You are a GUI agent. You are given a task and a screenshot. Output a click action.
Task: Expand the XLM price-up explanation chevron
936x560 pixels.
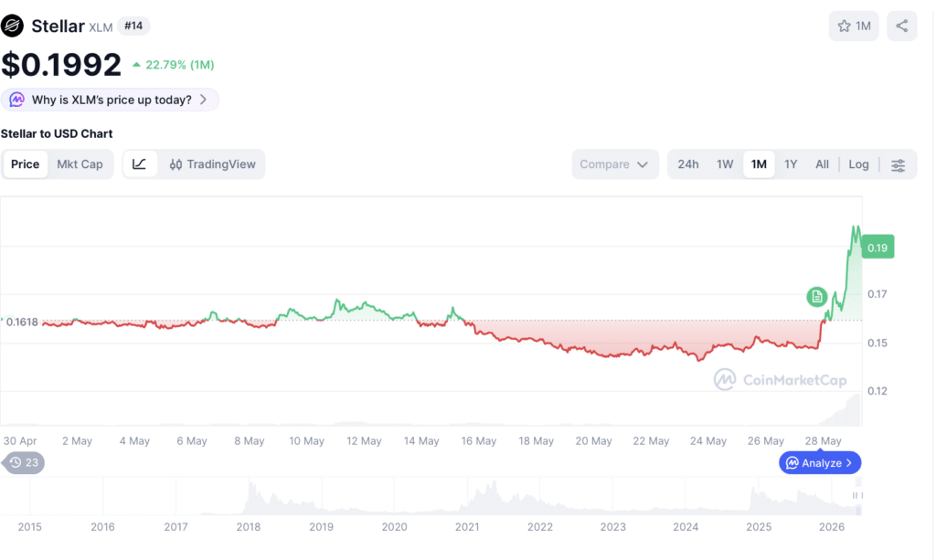click(204, 100)
